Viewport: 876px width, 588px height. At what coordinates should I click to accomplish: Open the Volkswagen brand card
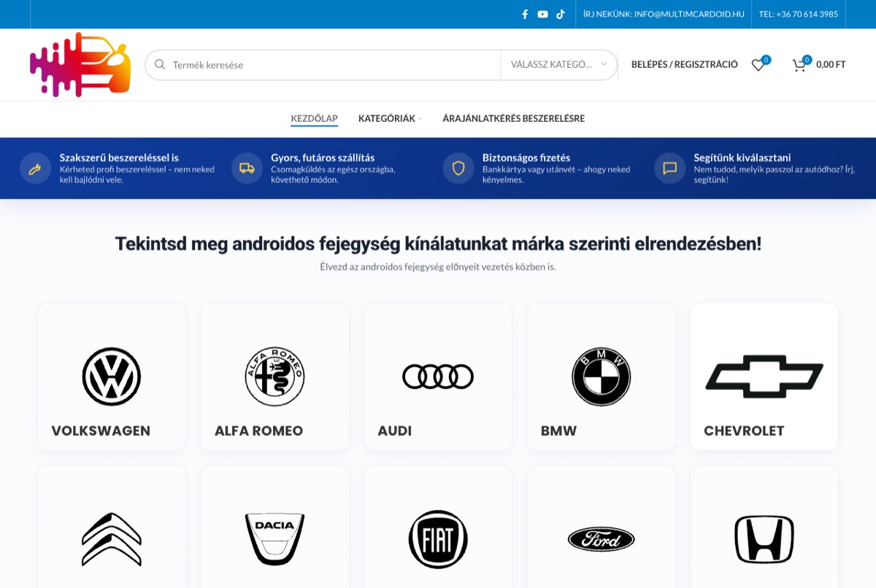click(x=112, y=376)
